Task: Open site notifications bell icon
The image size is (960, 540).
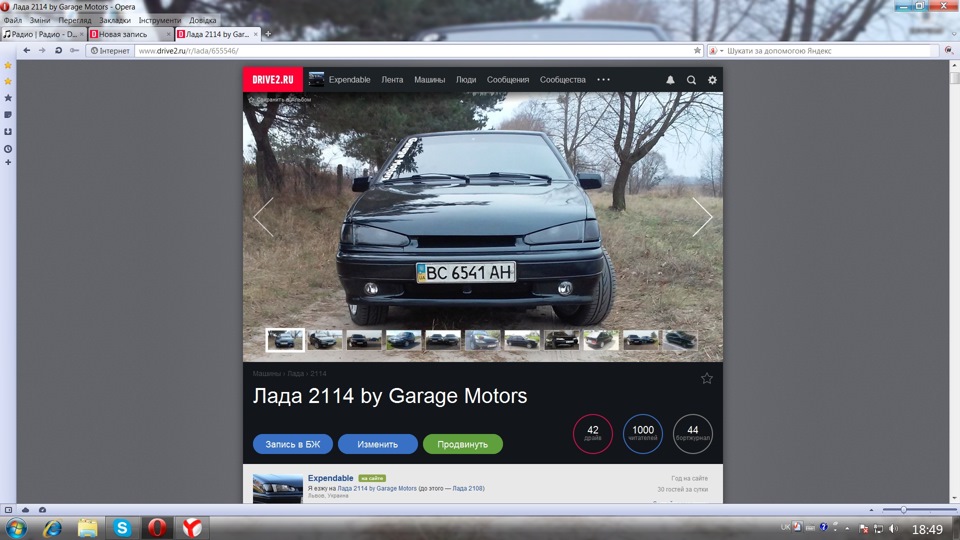Action: 670,80
